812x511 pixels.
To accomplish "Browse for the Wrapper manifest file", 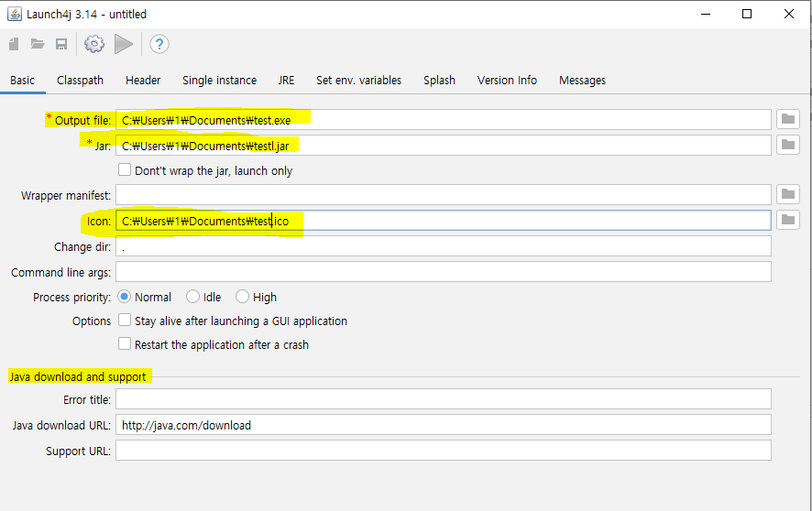I will click(x=788, y=194).
